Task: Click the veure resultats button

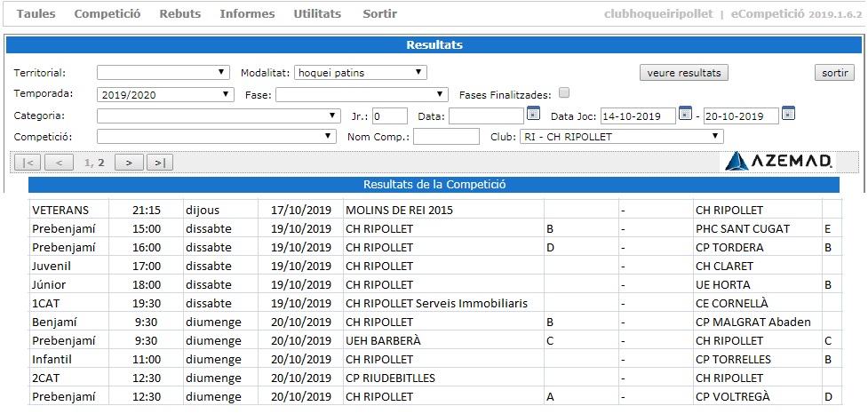Action: pyautogui.click(x=684, y=73)
